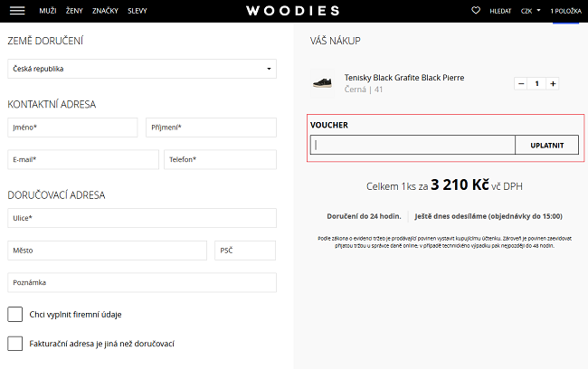Decrease quantity with minus button
588x369 pixels.
click(521, 84)
